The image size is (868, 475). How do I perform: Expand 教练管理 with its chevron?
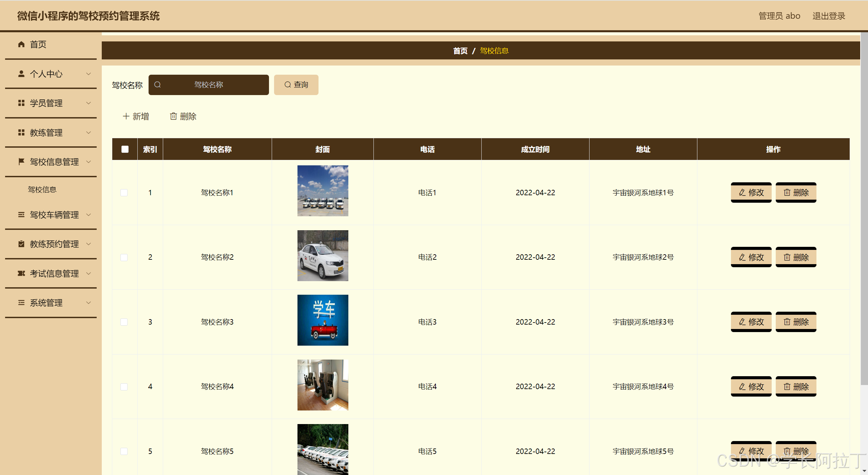(x=89, y=132)
